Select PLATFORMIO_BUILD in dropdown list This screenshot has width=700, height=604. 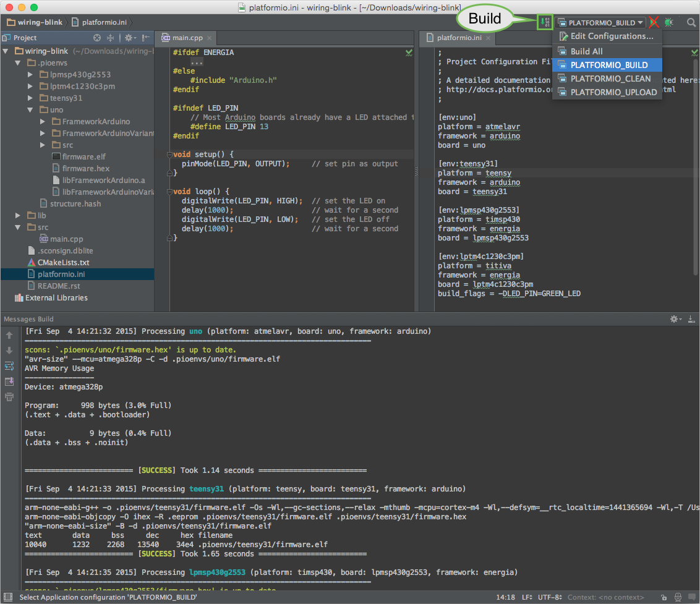[x=607, y=65]
